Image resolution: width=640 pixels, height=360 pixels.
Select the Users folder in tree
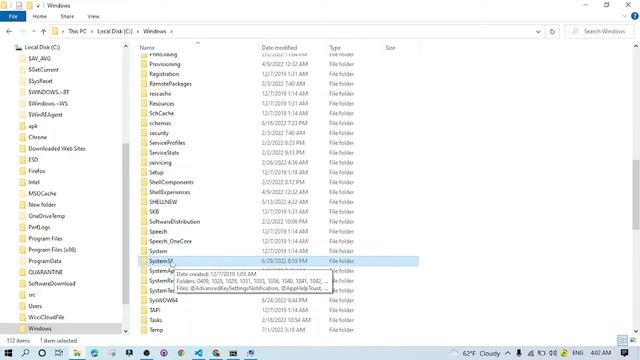tap(35, 306)
